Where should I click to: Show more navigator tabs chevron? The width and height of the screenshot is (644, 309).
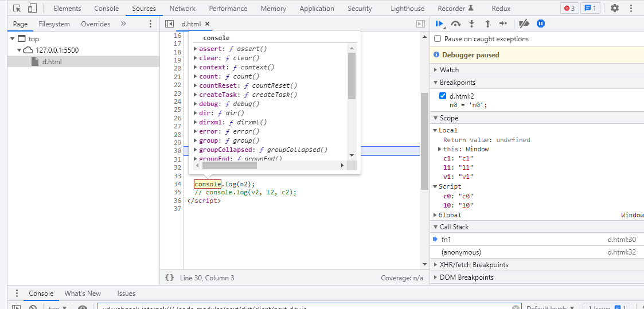[x=123, y=24]
